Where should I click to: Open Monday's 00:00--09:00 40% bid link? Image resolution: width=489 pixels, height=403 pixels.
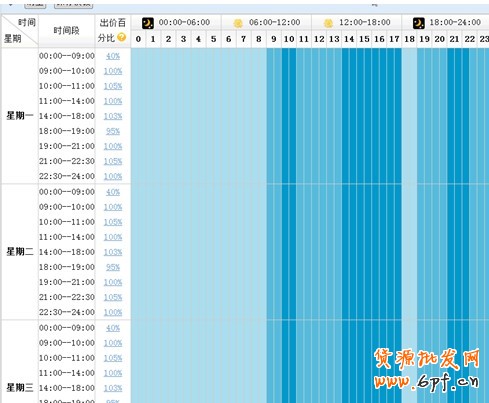click(113, 56)
